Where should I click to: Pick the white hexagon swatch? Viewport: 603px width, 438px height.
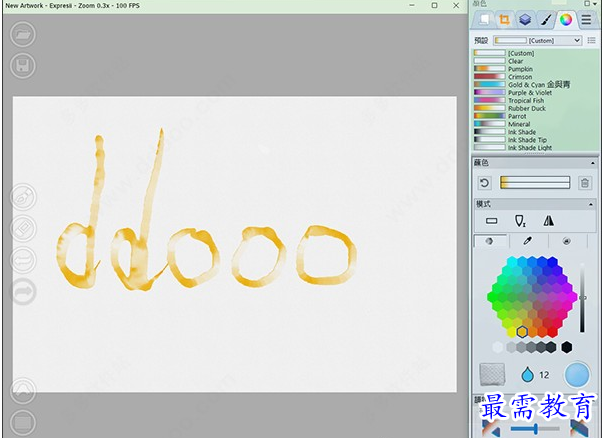pyautogui.click(x=498, y=347)
